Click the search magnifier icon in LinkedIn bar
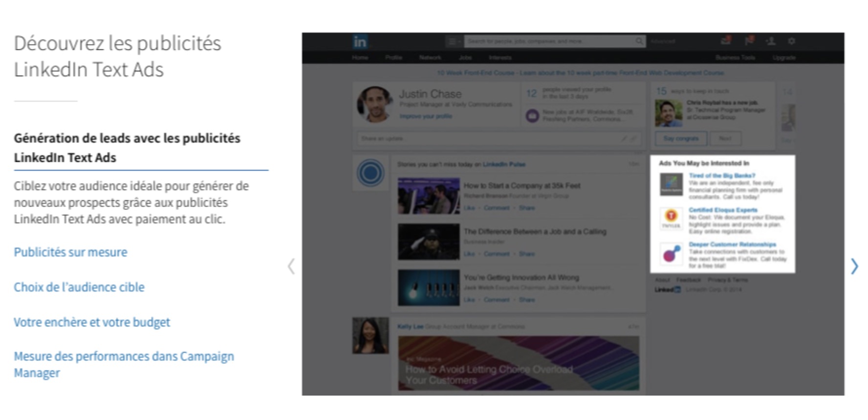The image size is (868, 420). 639,41
